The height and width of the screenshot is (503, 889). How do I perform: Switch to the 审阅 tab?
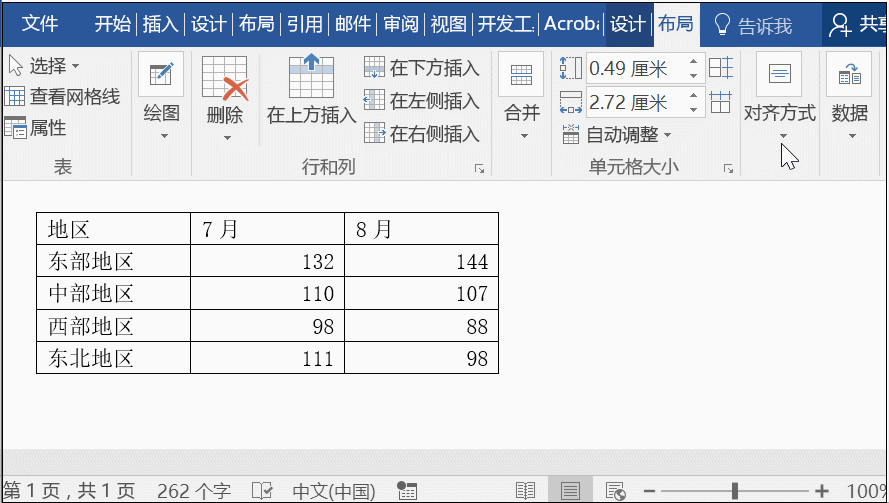pyautogui.click(x=401, y=24)
